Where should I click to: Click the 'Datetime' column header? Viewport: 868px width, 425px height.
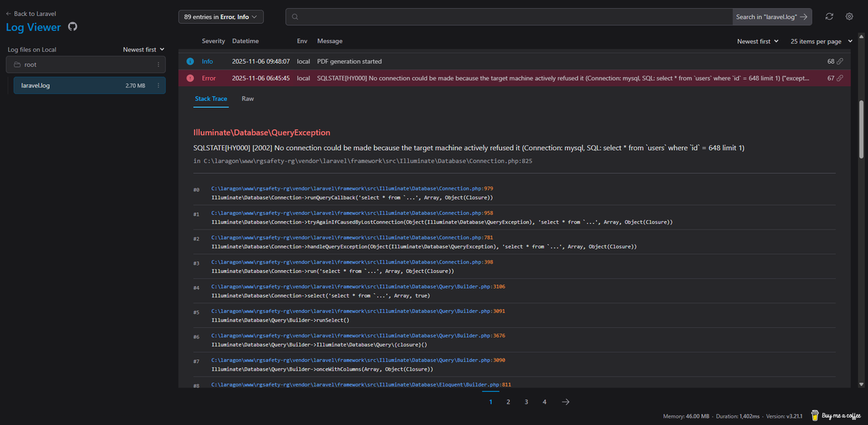point(245,41)
